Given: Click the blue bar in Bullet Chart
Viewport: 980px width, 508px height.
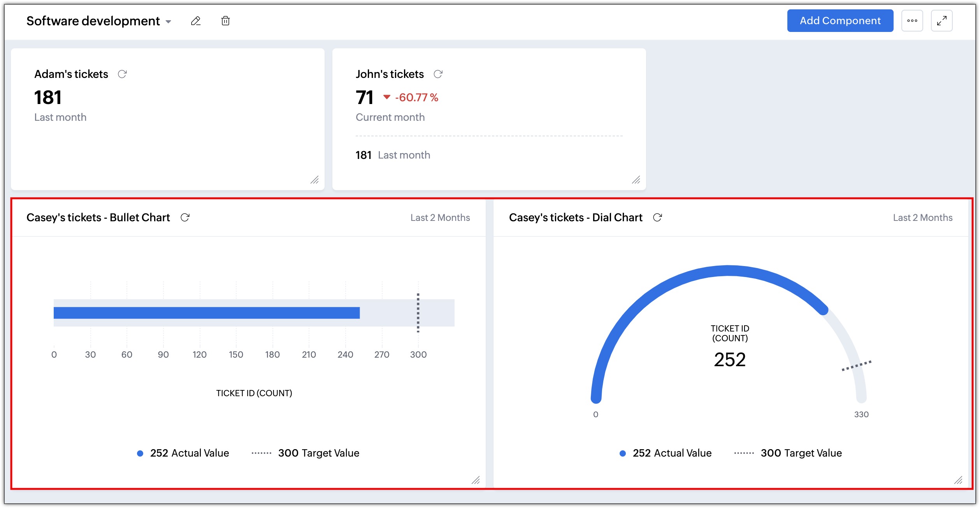Looking at the screenshot, I should click(x=206, y=313).
